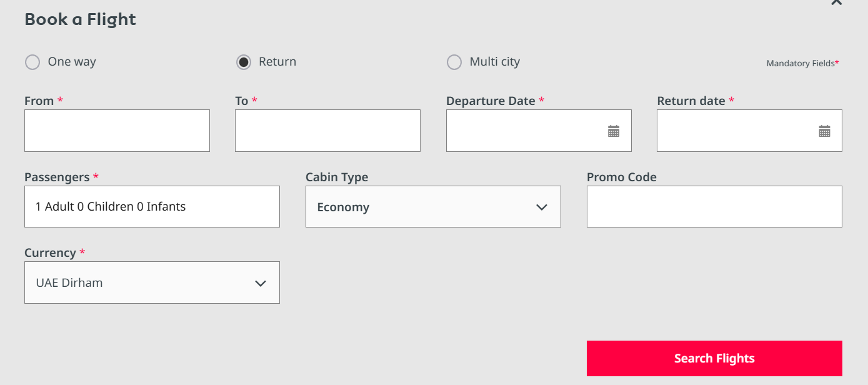This screenshot has width=868, height=385.
Task: Click the To destination input field
Action: point(327,131)
